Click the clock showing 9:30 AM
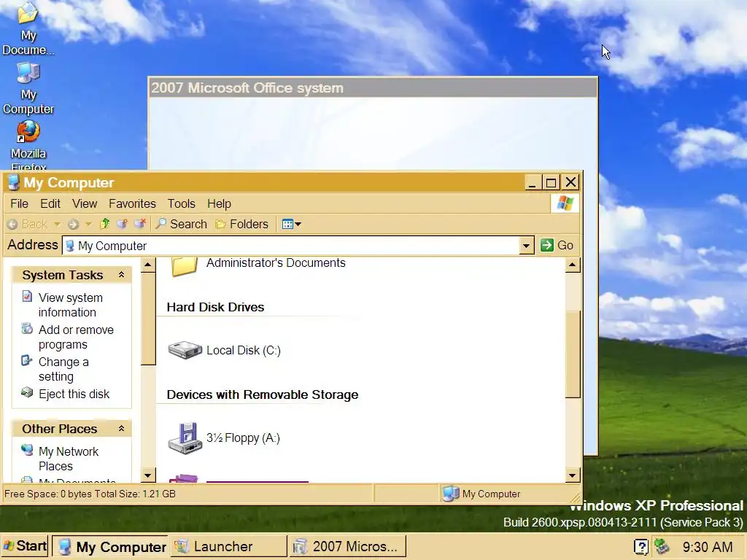The image size is (747, 560). (x=708, y=547)
